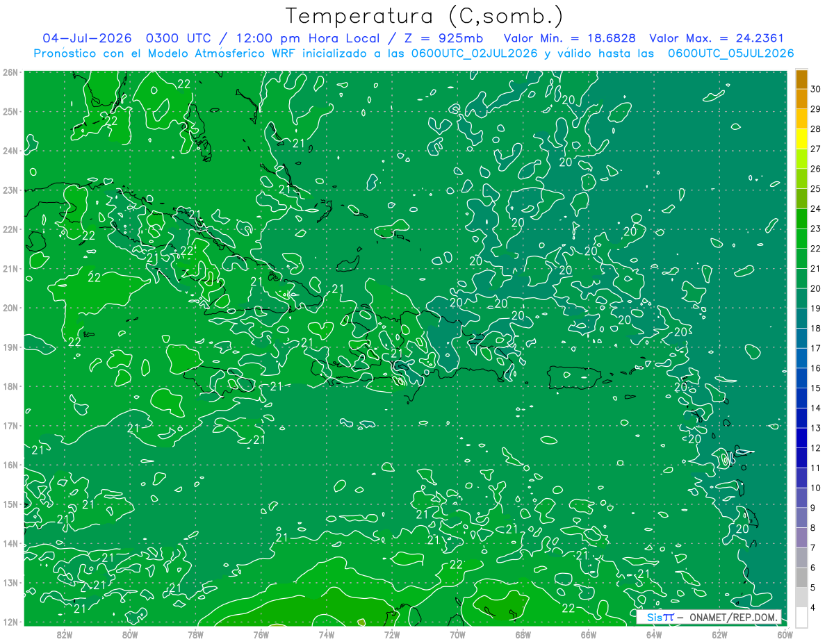The height and width of the screenshot is (644, 834).
Task: Click the '28' label on the color scale
Action: pyautogui.click(x=816, y=129)
